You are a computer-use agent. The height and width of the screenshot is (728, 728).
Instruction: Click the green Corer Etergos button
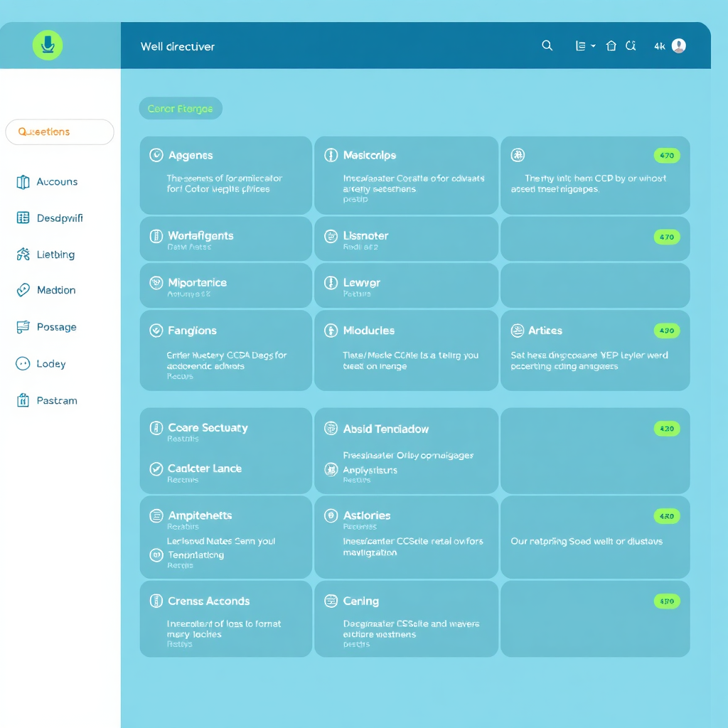pyautogui.click(x=181, y=108)
